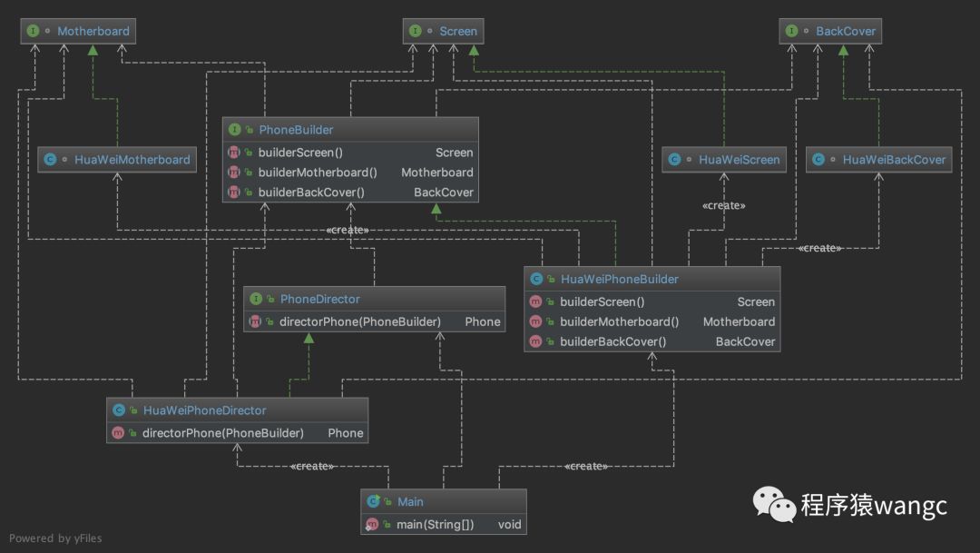Image resolution: width=980 pixels, height=553 pixels.
Task: Click the Main class icon
Action: (373, 501)
